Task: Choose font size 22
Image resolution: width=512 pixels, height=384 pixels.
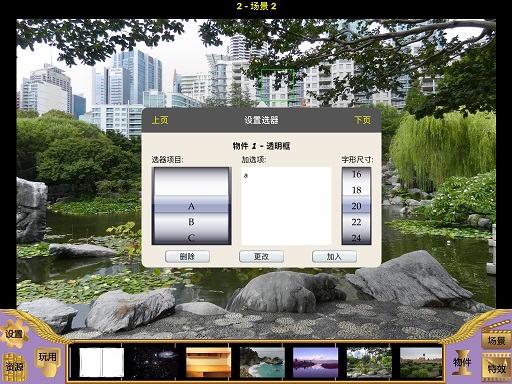Action: tap(356, 222)
